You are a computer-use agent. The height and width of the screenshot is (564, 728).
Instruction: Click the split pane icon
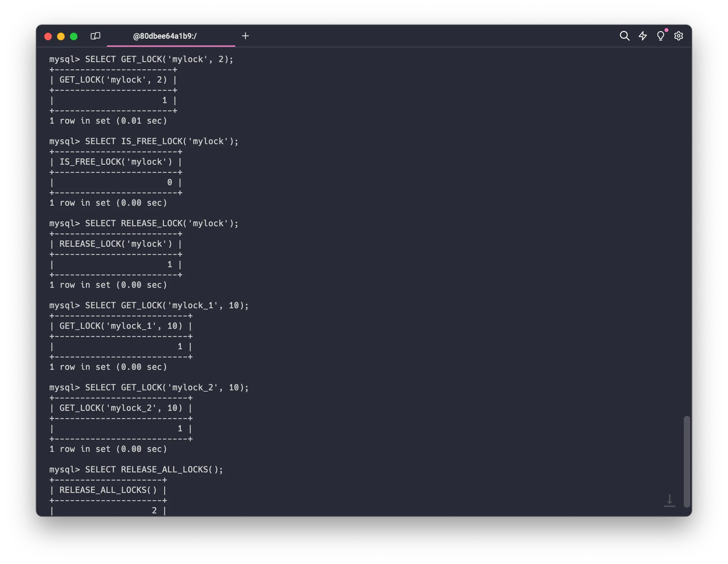(95, 36)
